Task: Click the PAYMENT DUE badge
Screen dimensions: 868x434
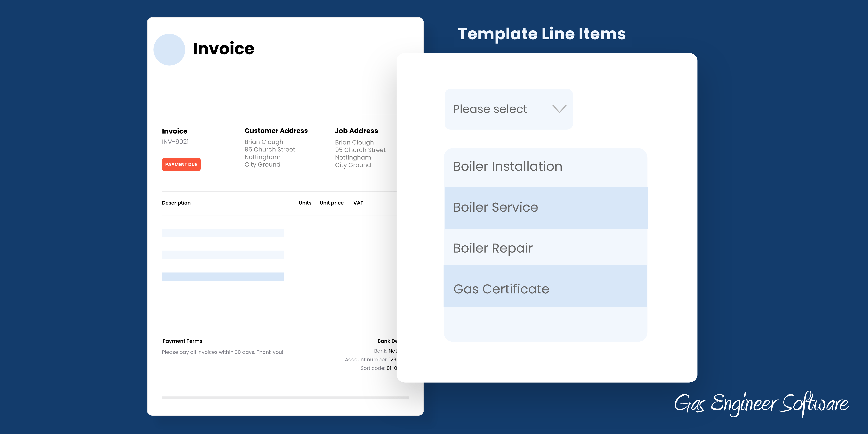Action: point(181,164)
